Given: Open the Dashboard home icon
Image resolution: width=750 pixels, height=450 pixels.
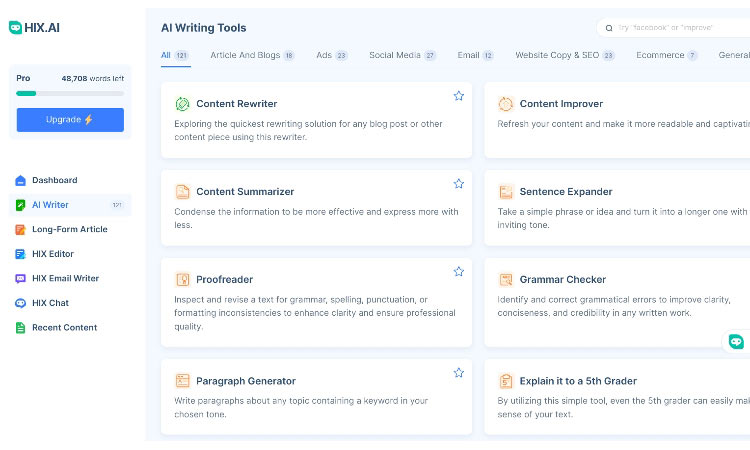Looking at the screenshot, I should 20,181.
